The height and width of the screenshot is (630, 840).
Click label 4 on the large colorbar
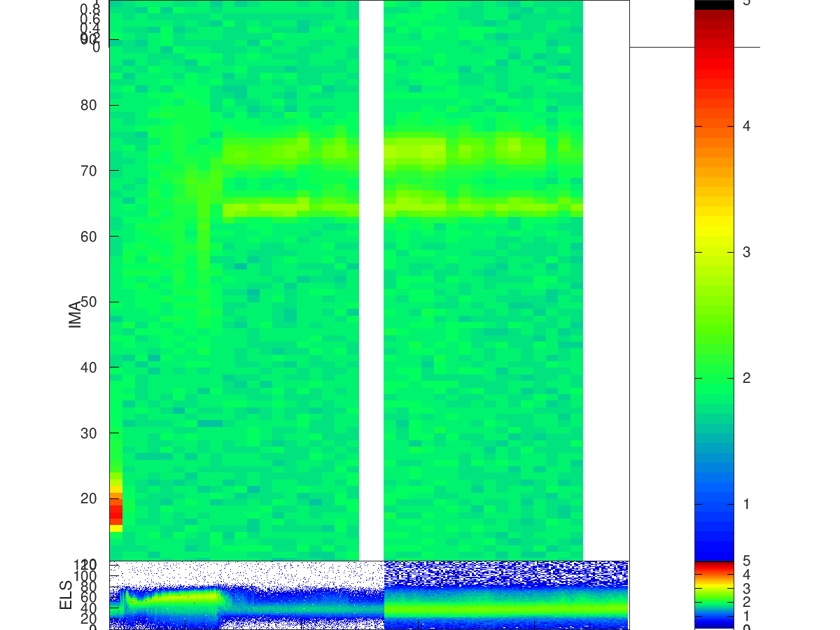[x=746, y=126]
